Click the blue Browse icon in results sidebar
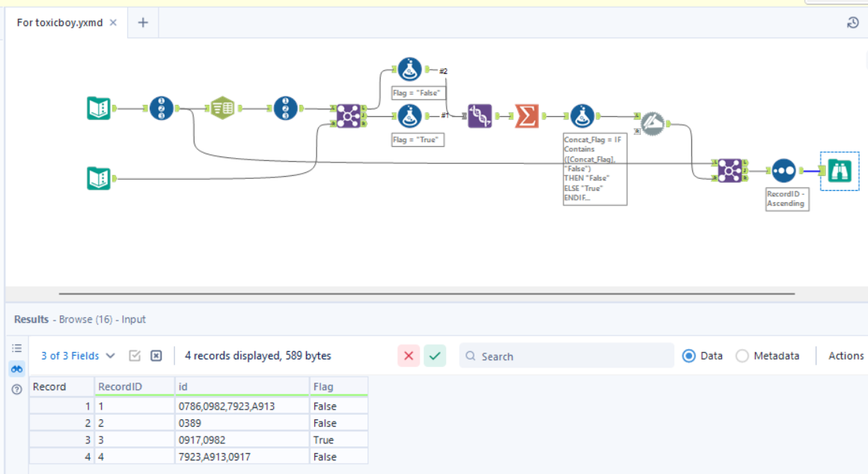The image size is (868, 474). tap(16, 368)
